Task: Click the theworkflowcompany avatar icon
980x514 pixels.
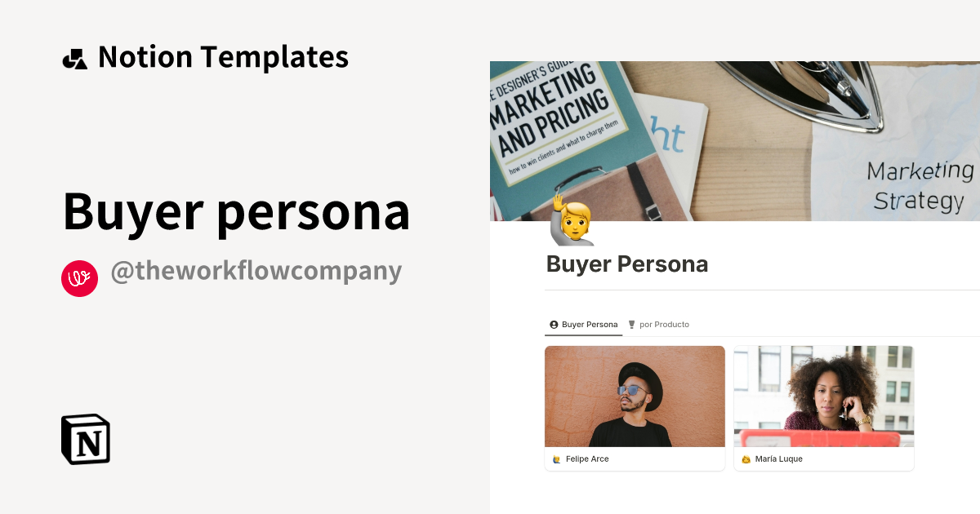Action: click(79, 278)
